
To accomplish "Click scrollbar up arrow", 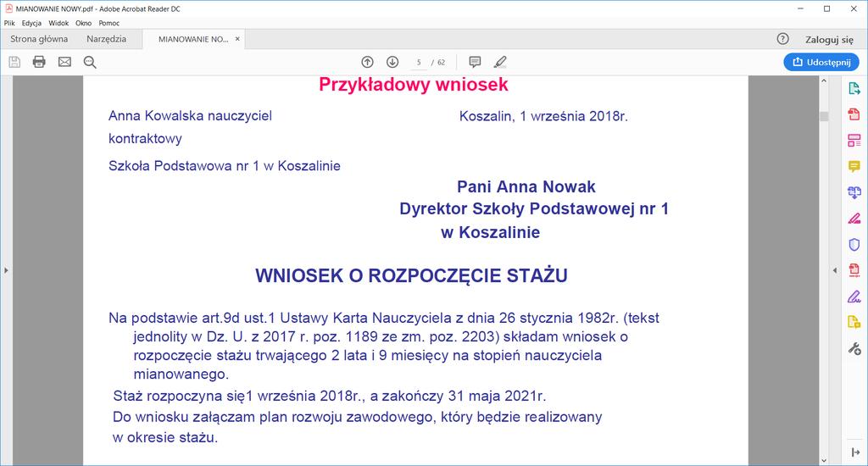I will point(824,80).
